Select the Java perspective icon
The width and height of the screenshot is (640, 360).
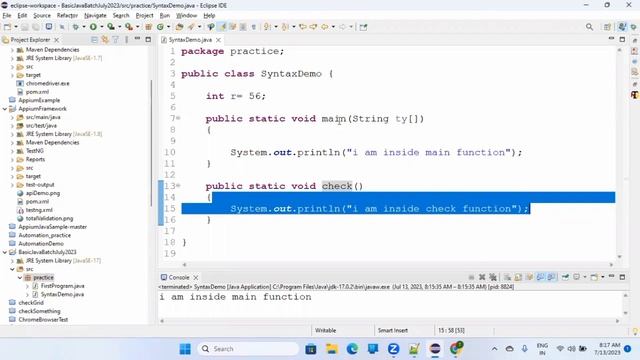[x=622, y=27]
